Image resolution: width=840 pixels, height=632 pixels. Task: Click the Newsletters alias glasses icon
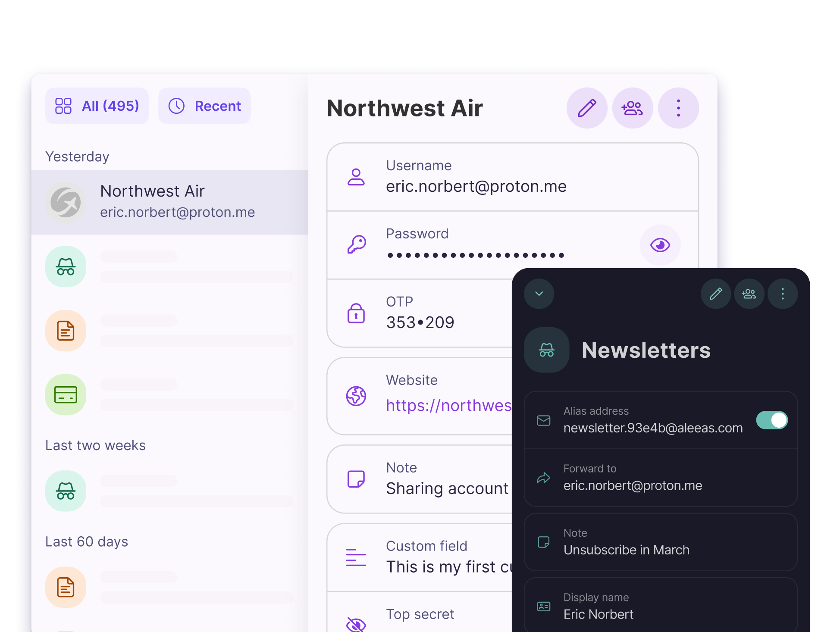pos(546,350)
